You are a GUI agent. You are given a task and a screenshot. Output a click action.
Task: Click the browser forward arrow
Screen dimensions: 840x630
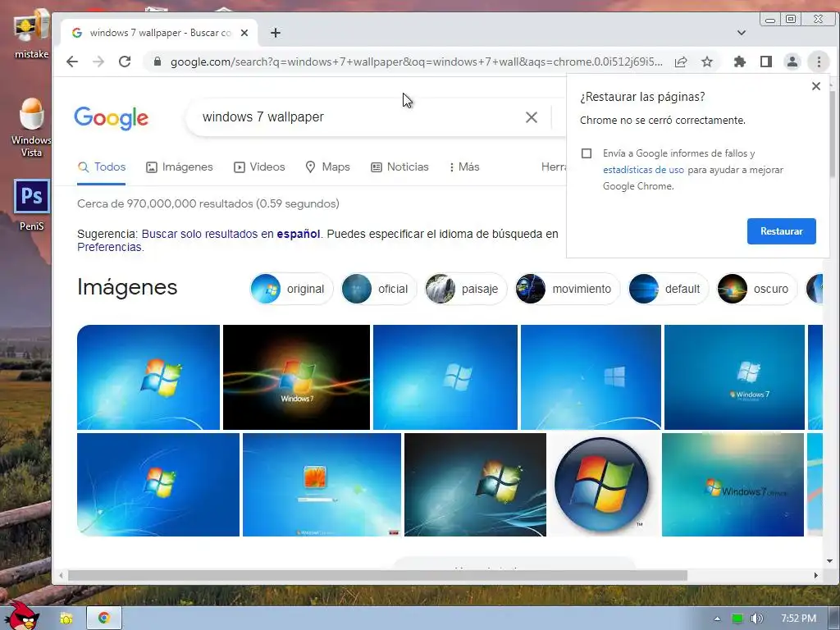coord(98,62)
